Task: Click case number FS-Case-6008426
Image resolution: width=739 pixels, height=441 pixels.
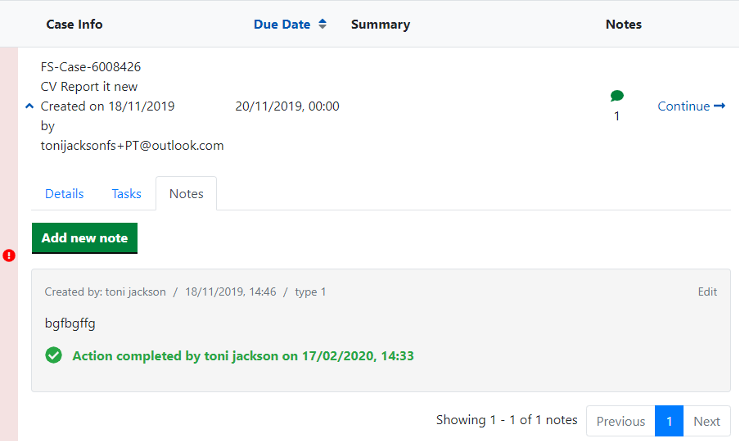Action: pyautogui.click(x=91, y=67)
